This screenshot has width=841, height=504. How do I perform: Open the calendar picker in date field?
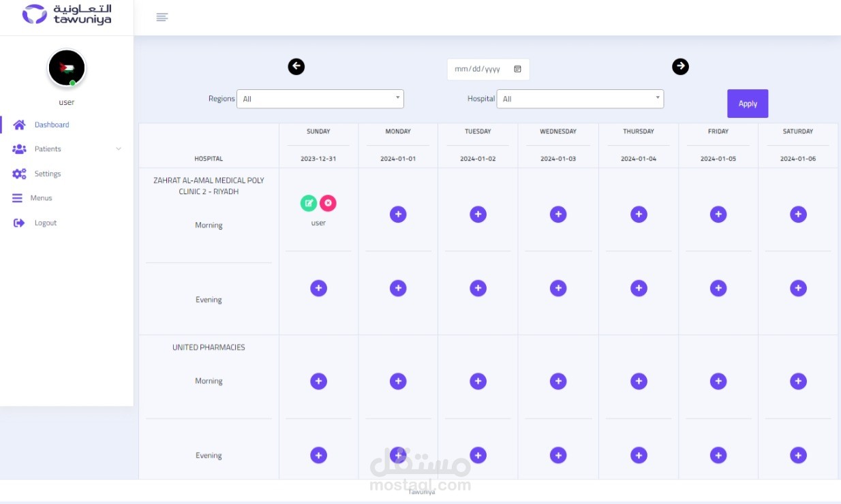517,69
